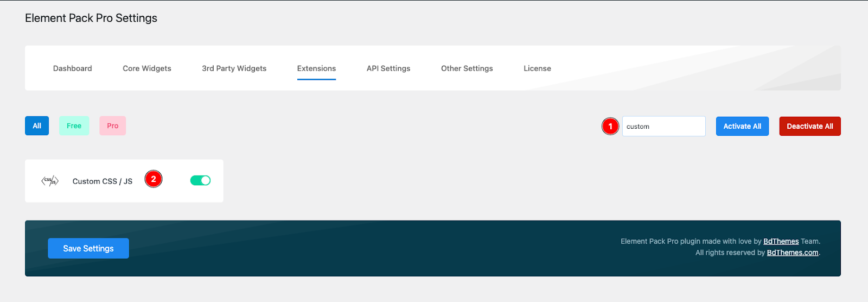Click the Deactivate All button
The height and width of the screenshot is (302, 868).
pyautogui.click(x=810, y=126)
